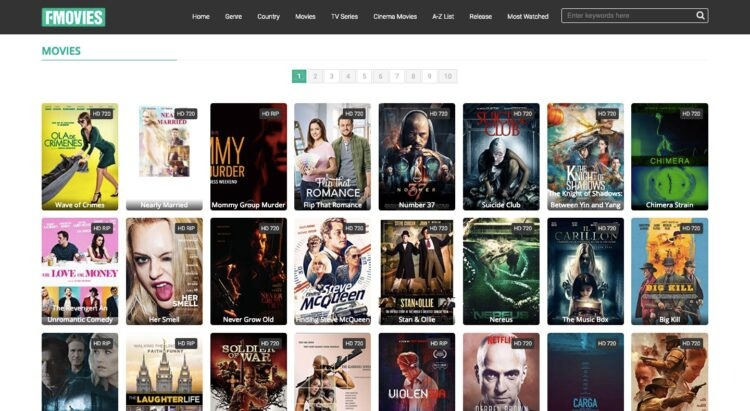Go to page 5
750x411 pixels.
coord(364,76)
